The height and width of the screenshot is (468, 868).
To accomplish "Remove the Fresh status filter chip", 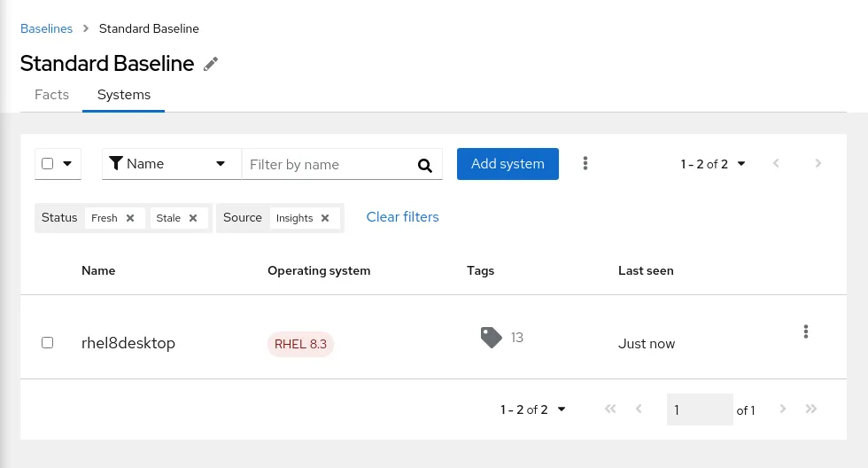I will [130, 218].
